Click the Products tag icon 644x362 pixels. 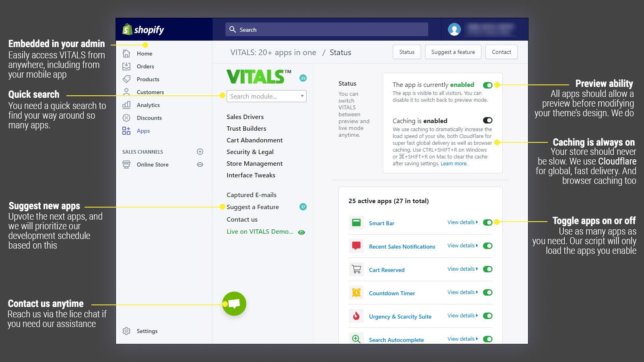point(126,79)
